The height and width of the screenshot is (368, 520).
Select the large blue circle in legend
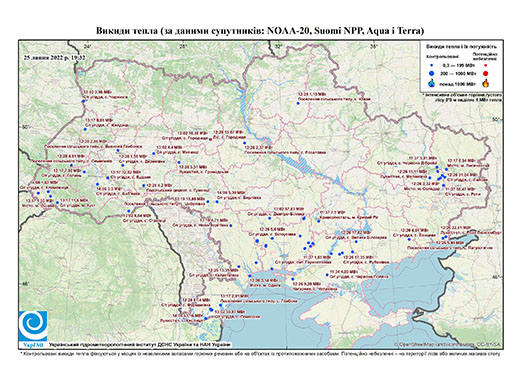(x=432, y=73)
